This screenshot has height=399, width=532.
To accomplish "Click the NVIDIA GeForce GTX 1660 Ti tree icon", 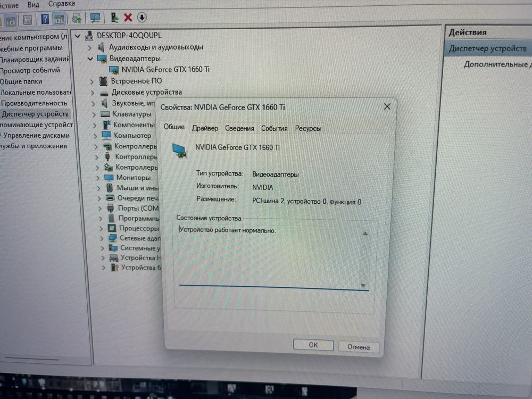I will pos(114,70).
